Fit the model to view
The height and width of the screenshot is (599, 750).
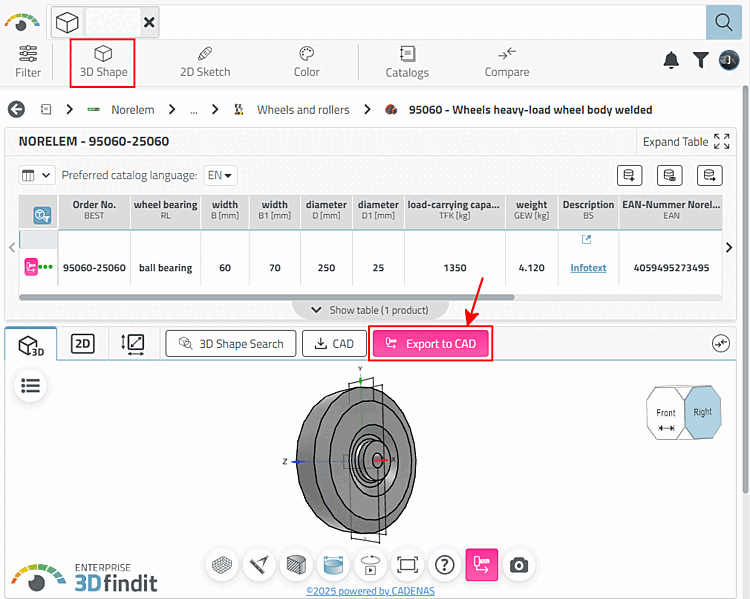(x=408, y=565)
